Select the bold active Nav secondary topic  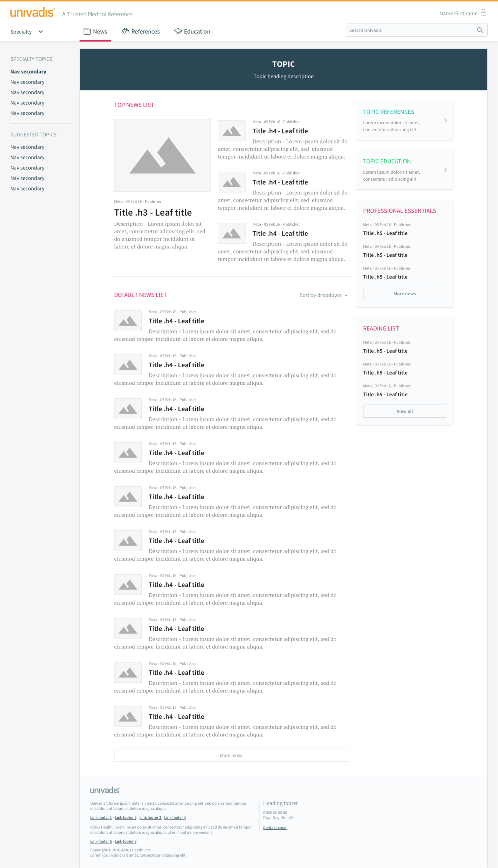click(x=28, y=72)
